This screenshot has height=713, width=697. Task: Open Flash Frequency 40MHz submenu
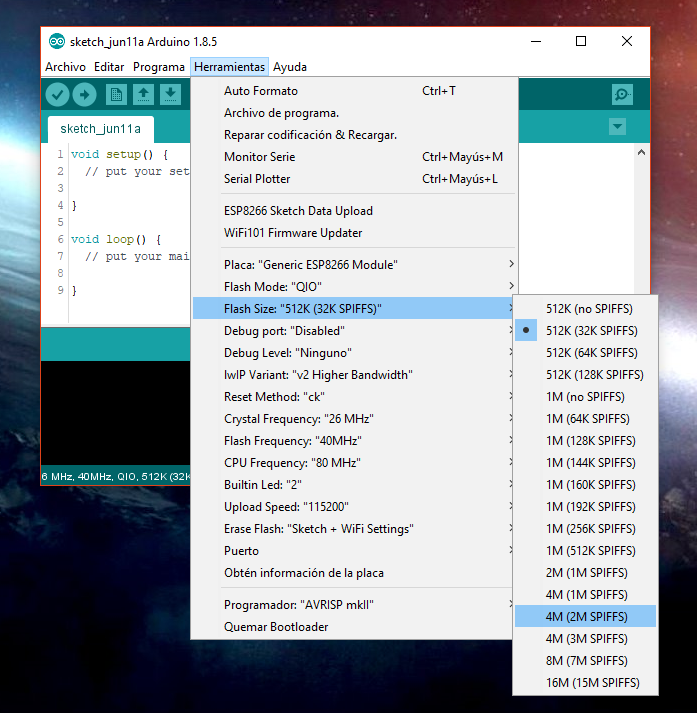[353, 441]
